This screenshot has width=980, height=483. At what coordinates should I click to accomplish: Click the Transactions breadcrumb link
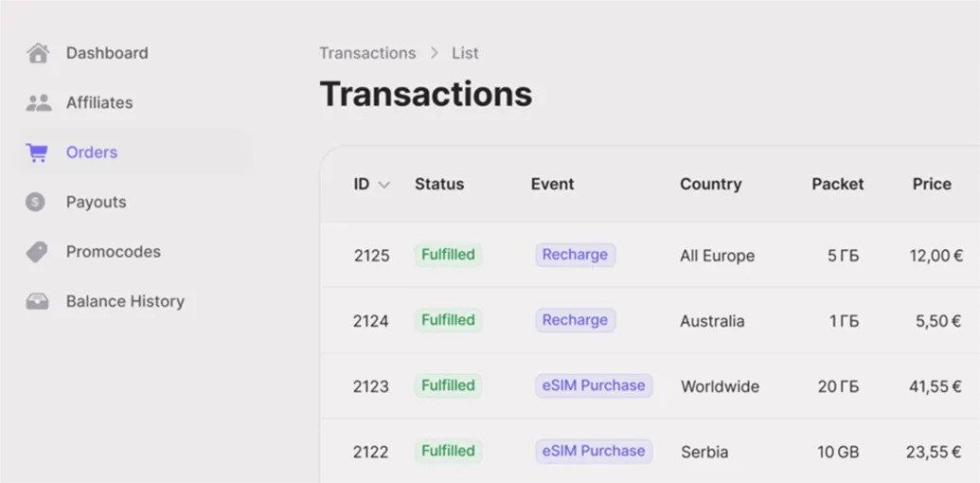click(367, 53)
